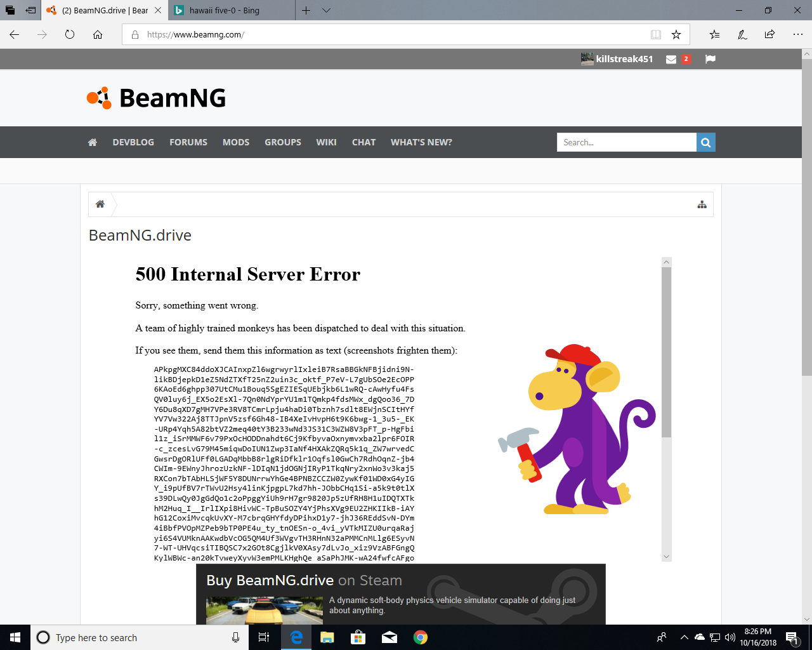This screenshot has height=650, width=812.
Task: Open Mail app from the taskbar
Action: tap(390, 637)
